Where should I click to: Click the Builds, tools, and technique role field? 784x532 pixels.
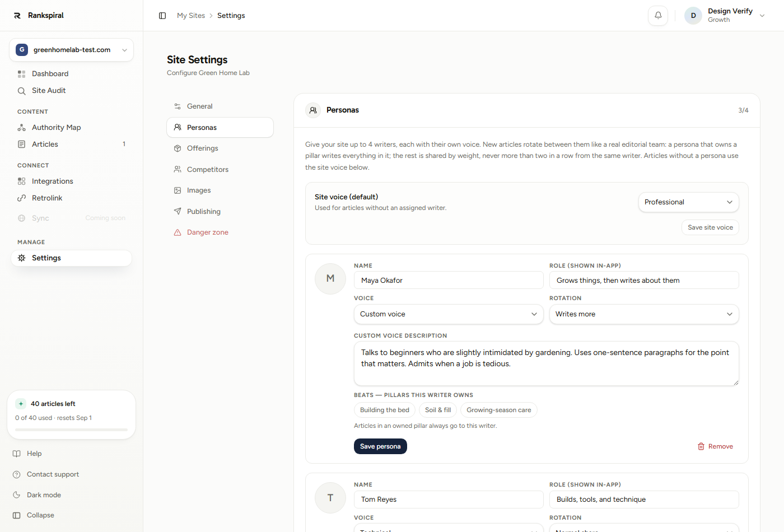click(x=644, y=500)
